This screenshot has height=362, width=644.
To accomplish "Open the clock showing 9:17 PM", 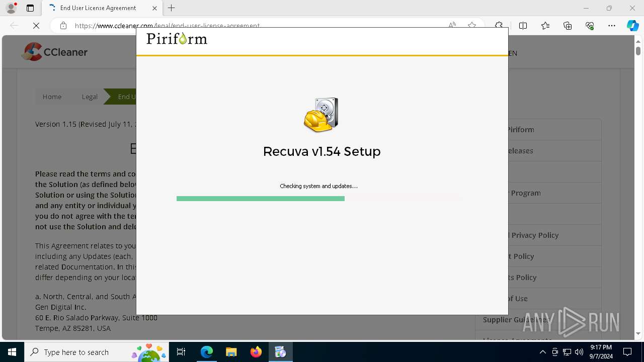I will point(601,352).
